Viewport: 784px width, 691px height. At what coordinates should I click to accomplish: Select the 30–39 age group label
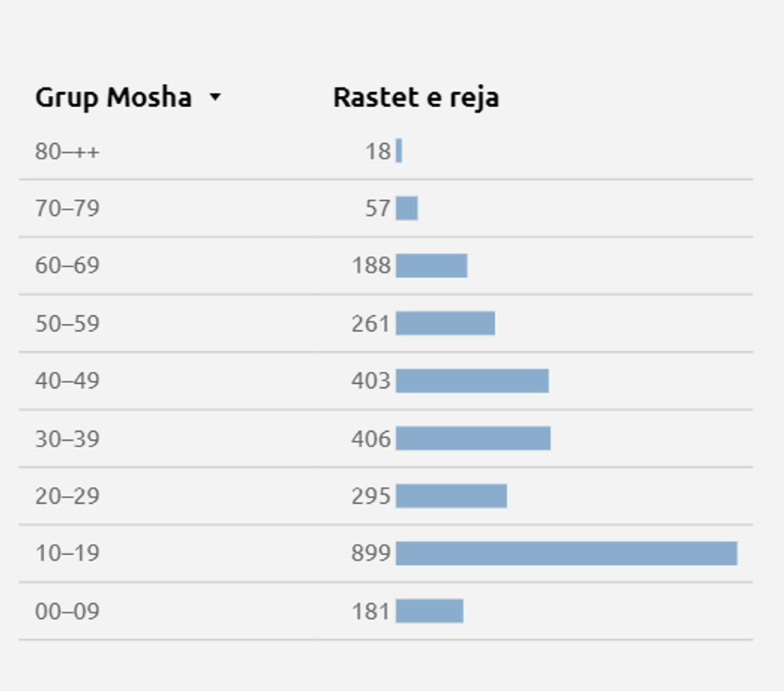(x=67, y=438)
